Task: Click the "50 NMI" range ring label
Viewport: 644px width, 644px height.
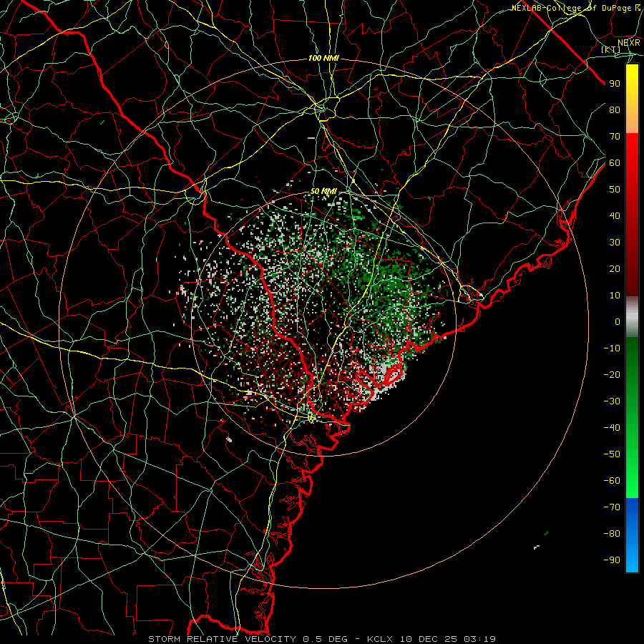Action: [323, 191]
